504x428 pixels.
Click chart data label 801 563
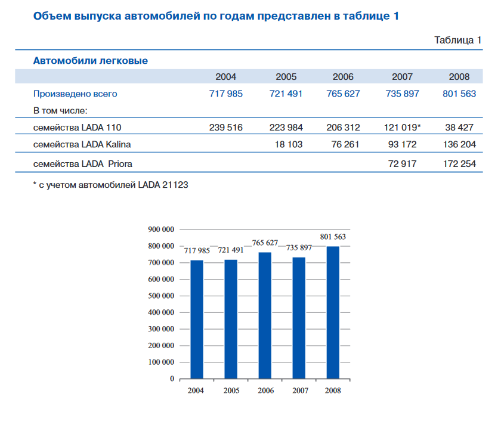(x=333, y=237)
